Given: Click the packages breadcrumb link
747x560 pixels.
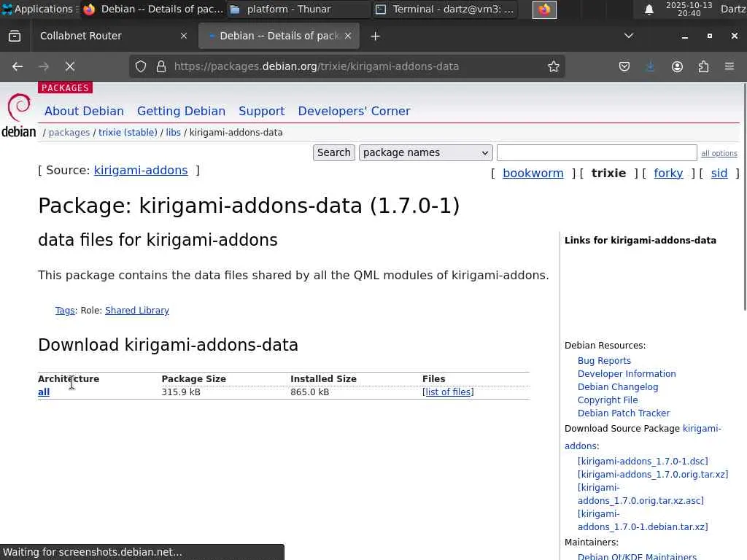Looking at the screenshot, I should (x=69, y=133).
